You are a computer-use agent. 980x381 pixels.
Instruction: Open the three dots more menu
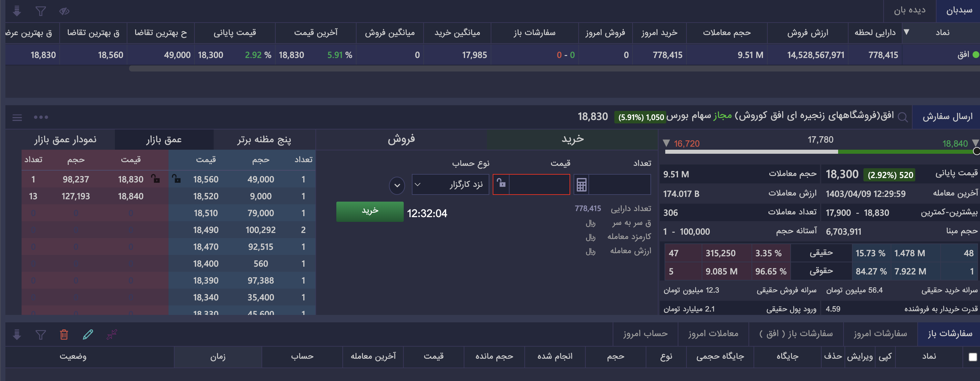[x=41, y=117]
